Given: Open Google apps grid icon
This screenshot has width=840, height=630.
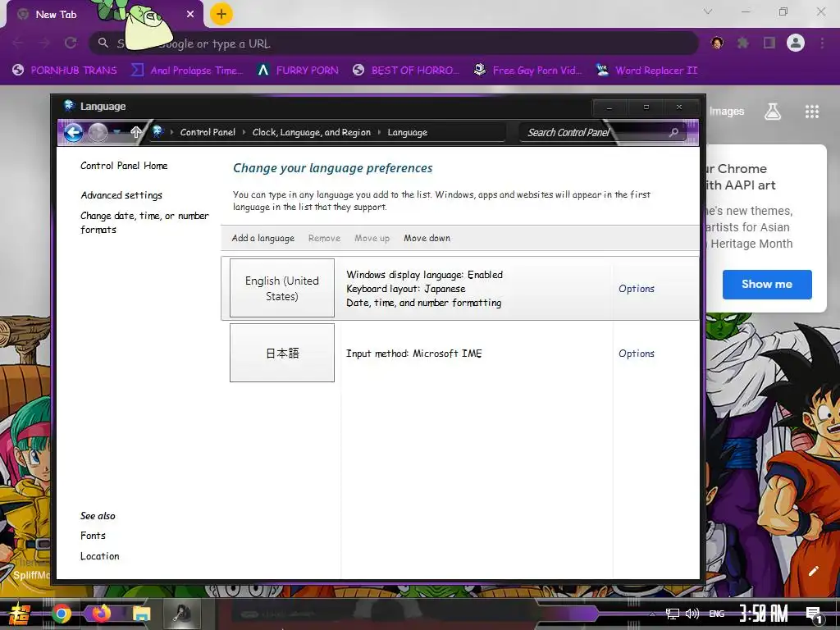Looking at the screenshot, I should point(812,112).
